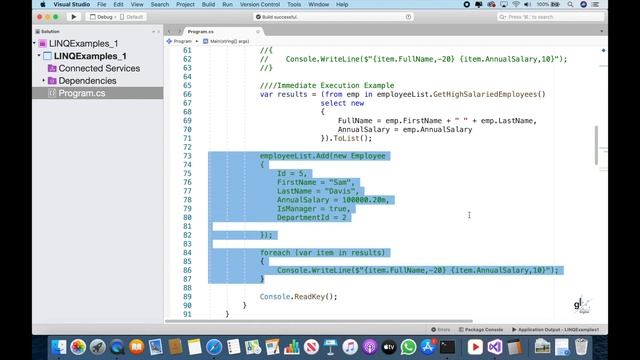Open the Project menu
The image size is (640, 360).
pos(185,4)
